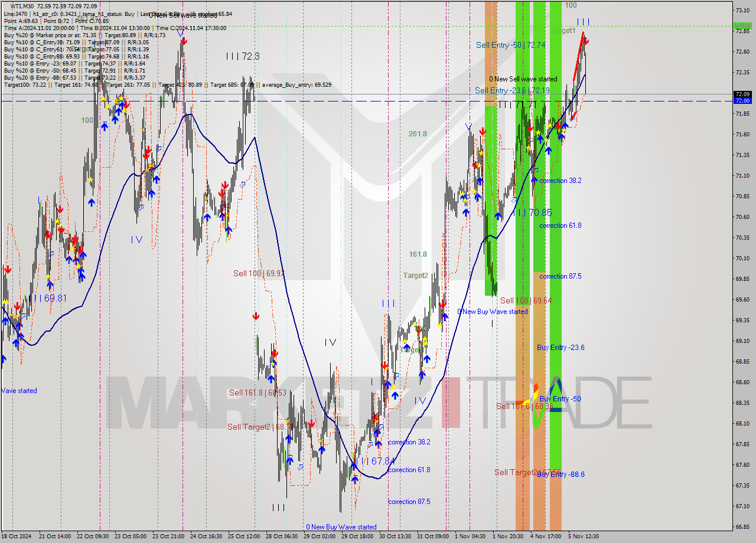Select the '22 Oct 09:30' time label
756x543 pixels.
pos(93,537)
